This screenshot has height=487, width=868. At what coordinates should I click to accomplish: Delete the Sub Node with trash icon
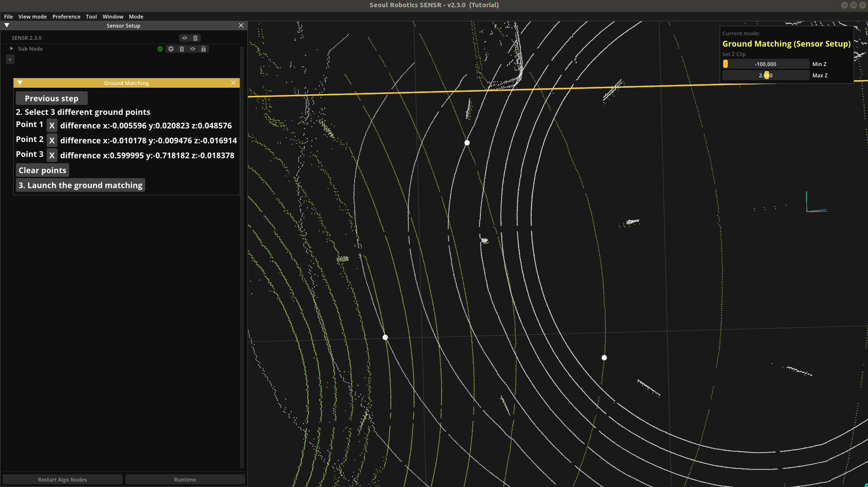click(x=182, y=49)
